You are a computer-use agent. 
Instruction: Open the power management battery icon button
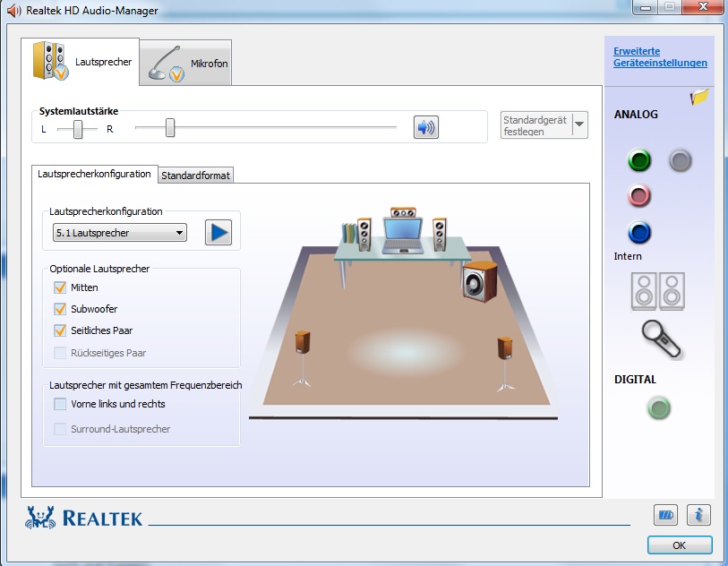tap(666, 515)
